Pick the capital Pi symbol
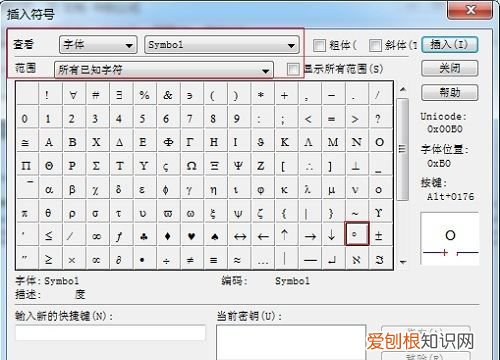 point(27,165)
